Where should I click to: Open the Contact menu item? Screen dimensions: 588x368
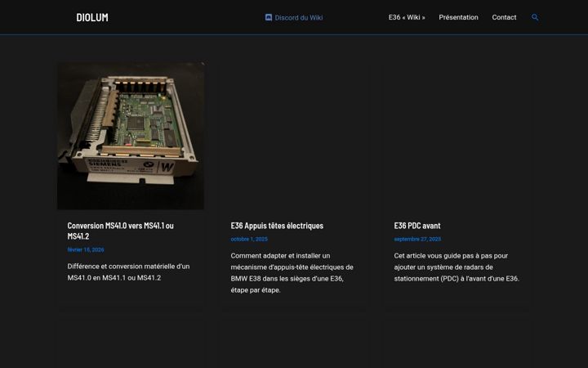[504, 17]
